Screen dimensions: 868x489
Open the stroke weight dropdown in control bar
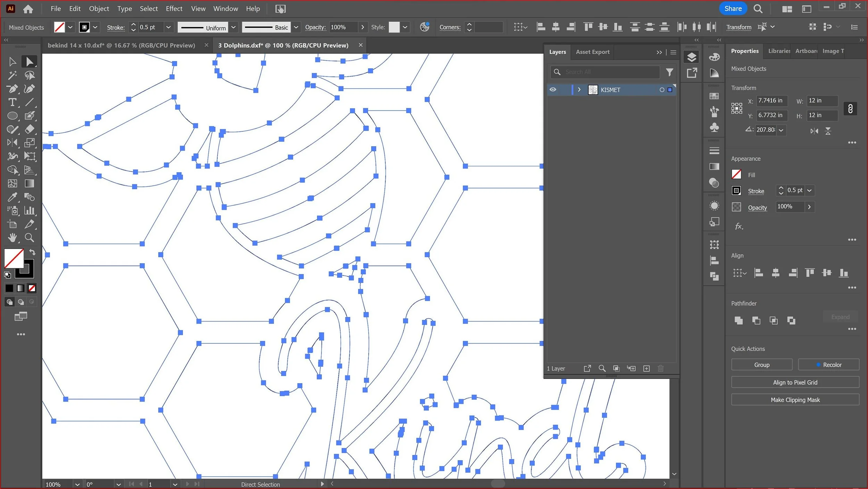(x=168, y=27)
